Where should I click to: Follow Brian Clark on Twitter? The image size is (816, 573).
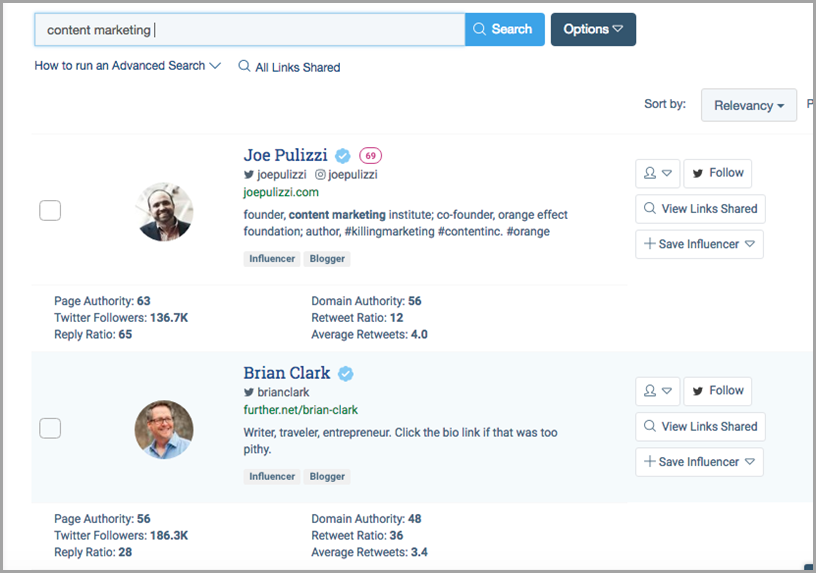pyautogui.click(x=717, y=391)
